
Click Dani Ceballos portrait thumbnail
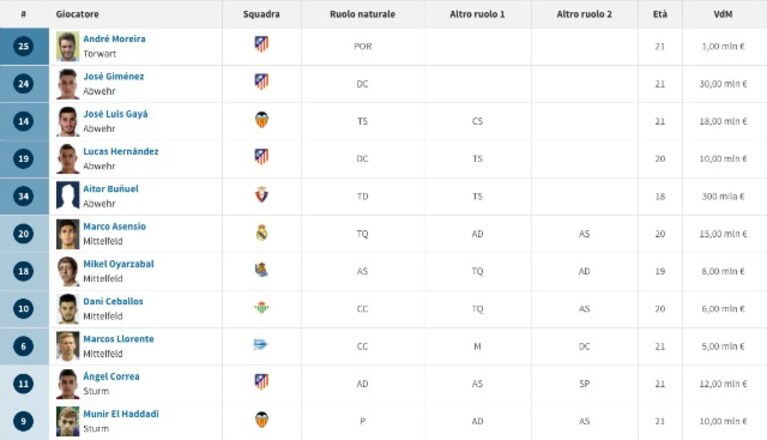[68, 309]
